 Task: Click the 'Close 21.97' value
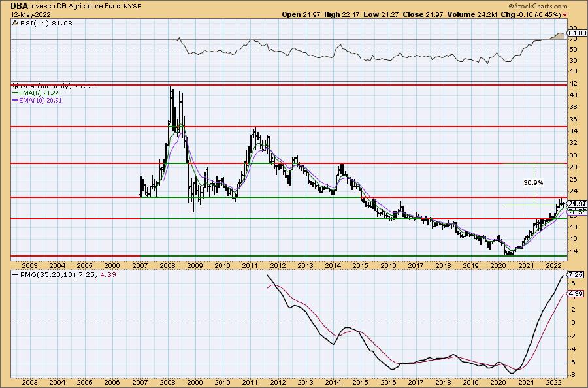tap(423, 14)
